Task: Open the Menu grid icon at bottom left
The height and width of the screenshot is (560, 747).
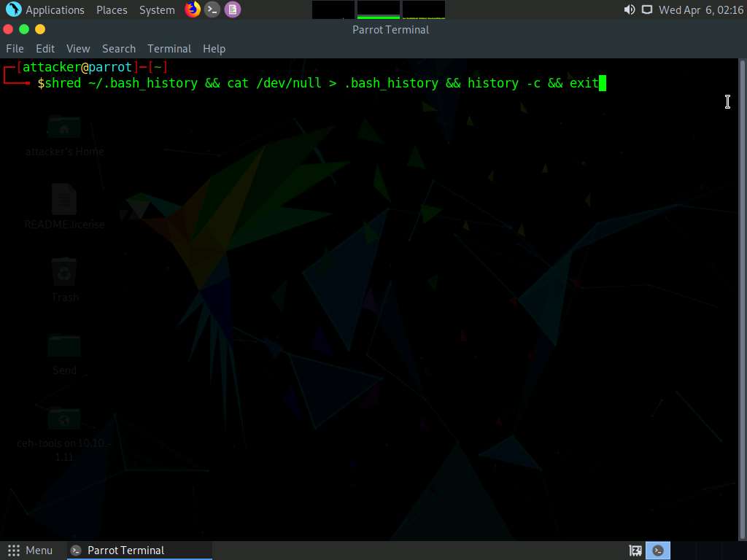Action: coord(13,551)
